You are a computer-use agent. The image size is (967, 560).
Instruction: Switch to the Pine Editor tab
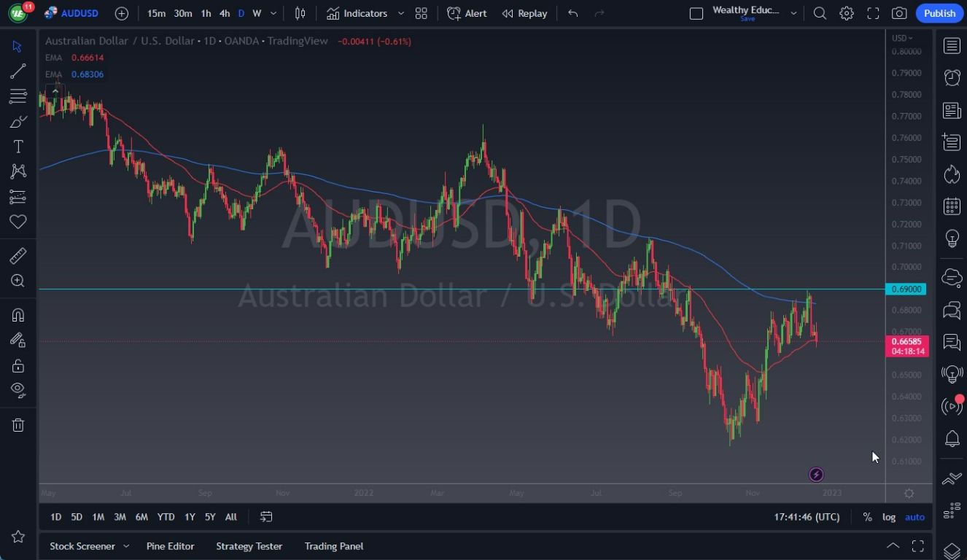point(170,545)
